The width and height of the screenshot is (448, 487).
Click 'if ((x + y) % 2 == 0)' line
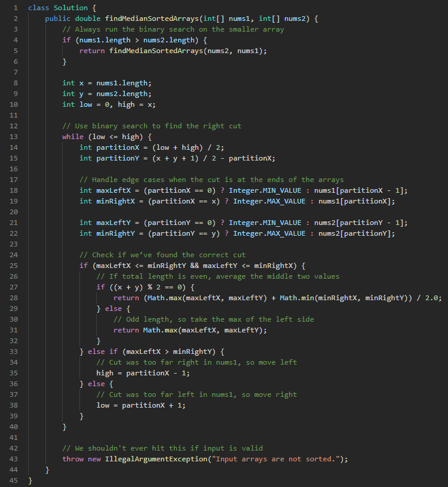tap(145, 287)
